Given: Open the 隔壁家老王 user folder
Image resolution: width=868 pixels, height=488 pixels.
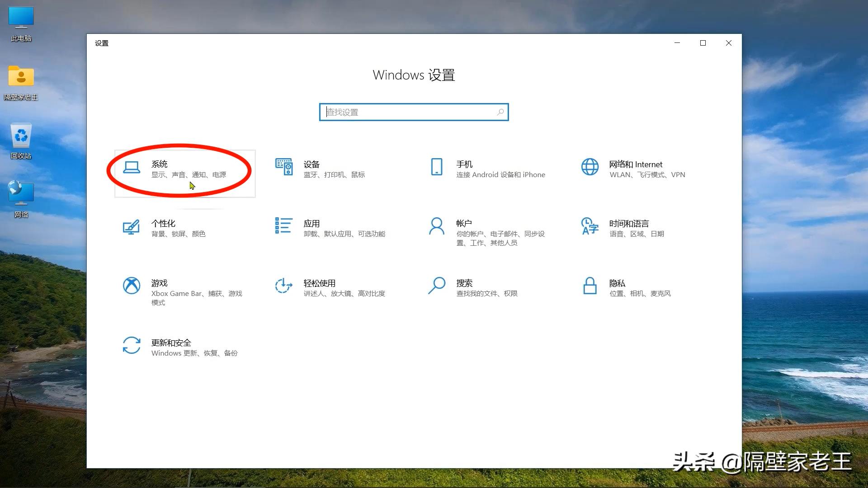Looking at the screenshot, I should click(x=20, y=79).
